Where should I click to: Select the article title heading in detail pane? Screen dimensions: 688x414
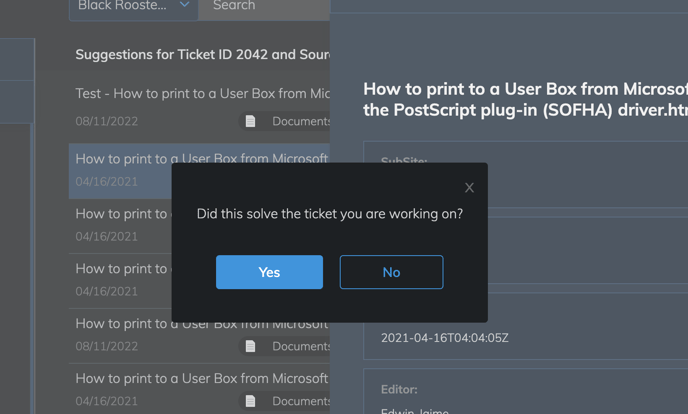click(525, 100)
